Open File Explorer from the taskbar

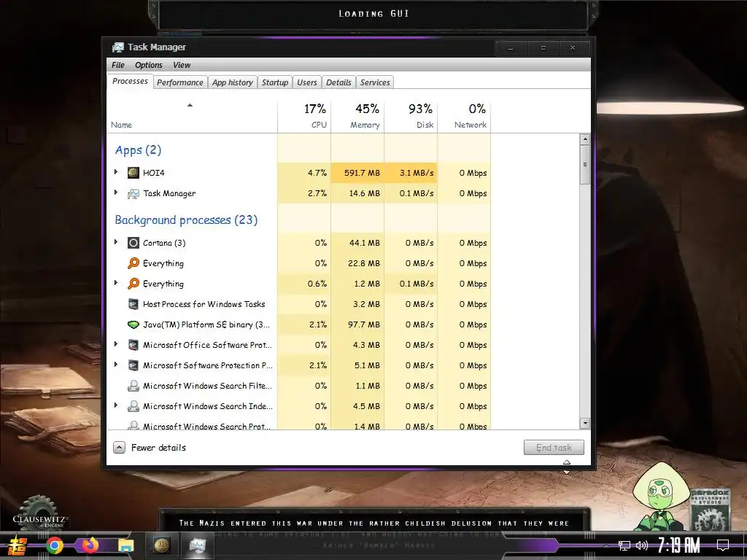126,545
